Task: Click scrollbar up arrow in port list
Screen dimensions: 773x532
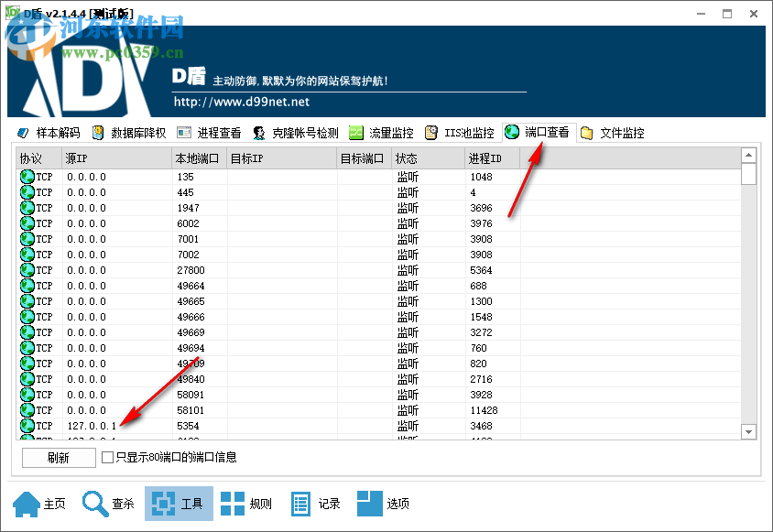Action: click(748, 156)
